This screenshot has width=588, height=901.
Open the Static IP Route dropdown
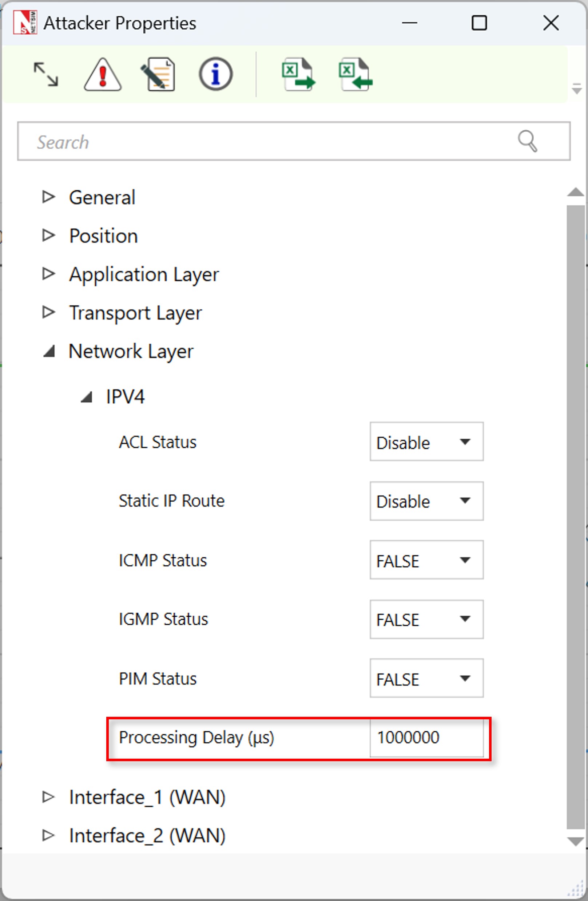click(426, 501)
